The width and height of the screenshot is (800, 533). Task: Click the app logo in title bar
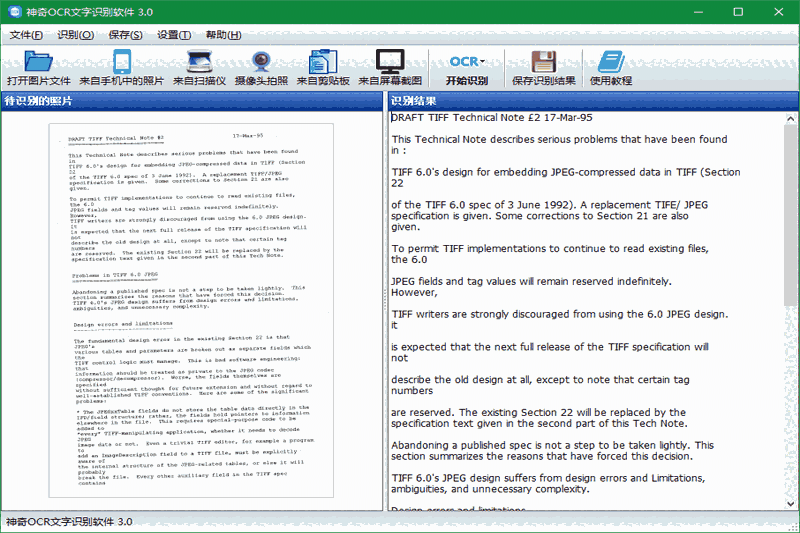(15, 12)
